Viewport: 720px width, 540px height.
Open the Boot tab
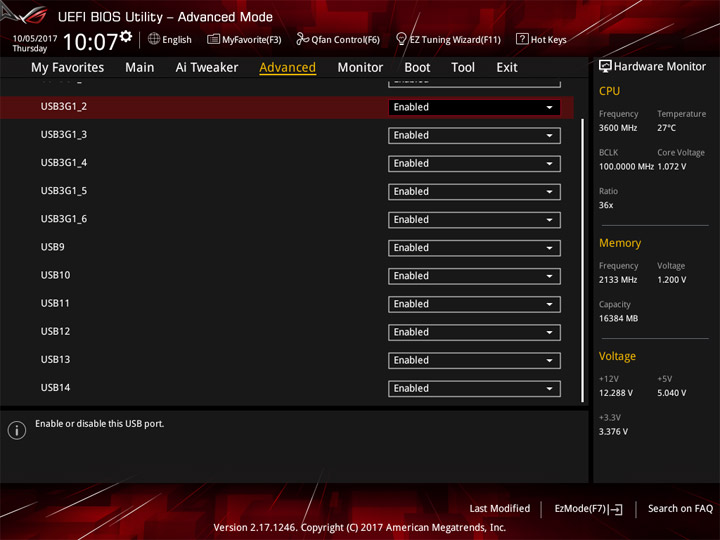pyautogui.click(x=417, y=68)
